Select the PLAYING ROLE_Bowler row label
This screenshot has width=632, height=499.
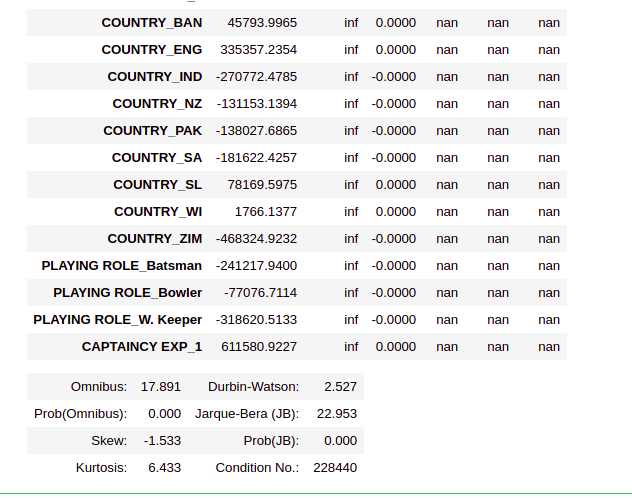click(x=127, y=293)
